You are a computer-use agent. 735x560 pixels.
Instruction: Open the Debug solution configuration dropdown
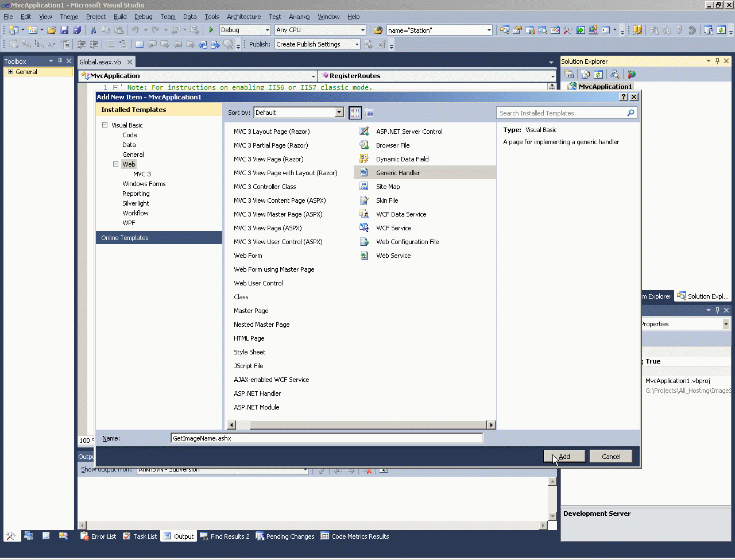(267, 30)
